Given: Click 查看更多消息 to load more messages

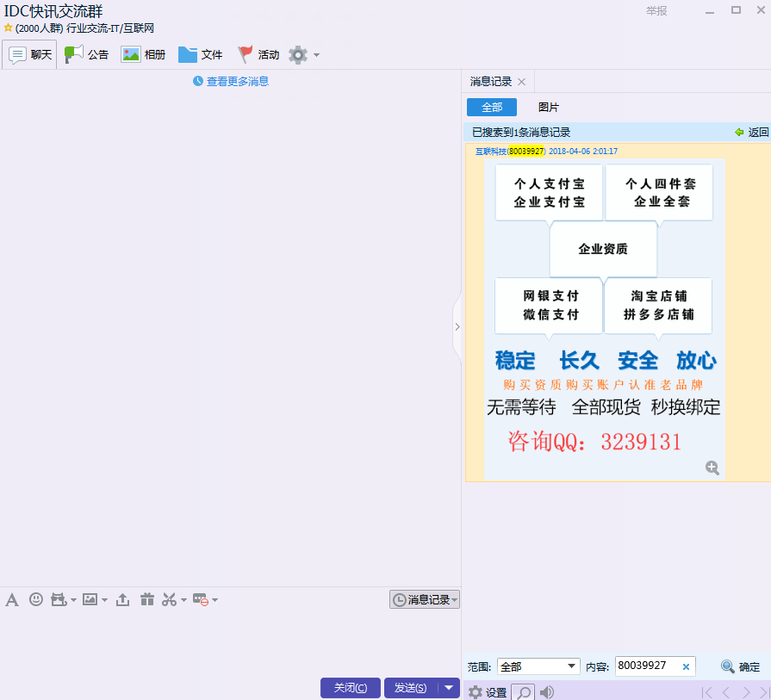Looking at the screenshot, I should coord(231,81).
